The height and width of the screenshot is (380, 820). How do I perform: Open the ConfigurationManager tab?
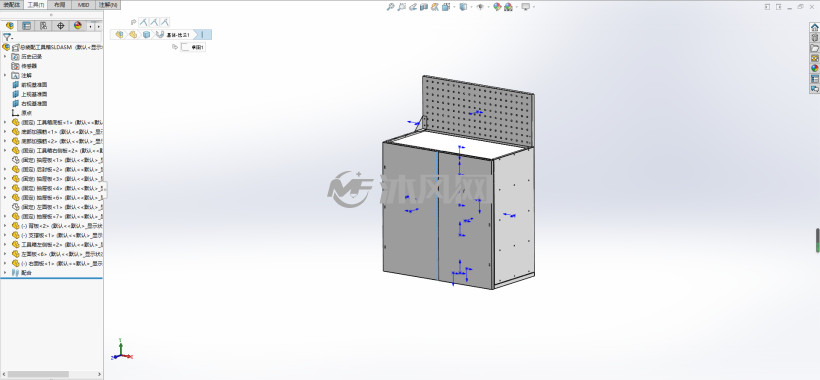(x=43, y=26)
